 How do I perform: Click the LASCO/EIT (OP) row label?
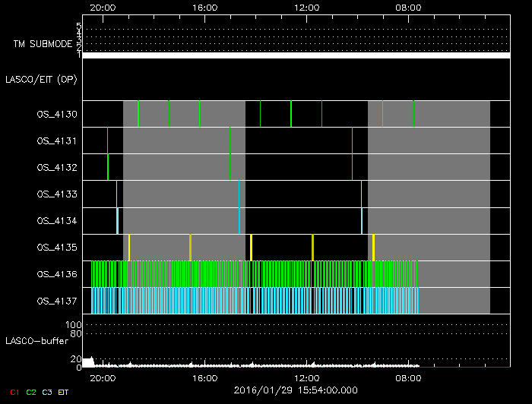(41, 80)
